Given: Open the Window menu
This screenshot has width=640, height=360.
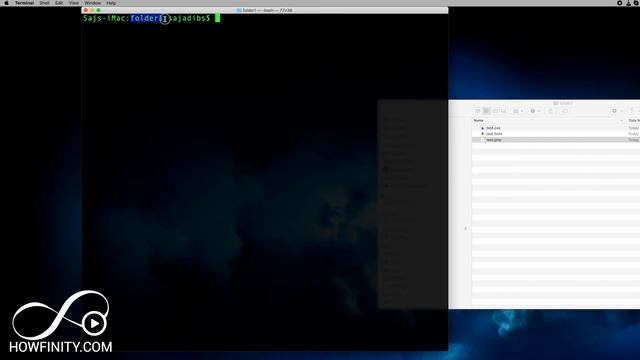Looking at the screenshot, I should click(92, 3).
